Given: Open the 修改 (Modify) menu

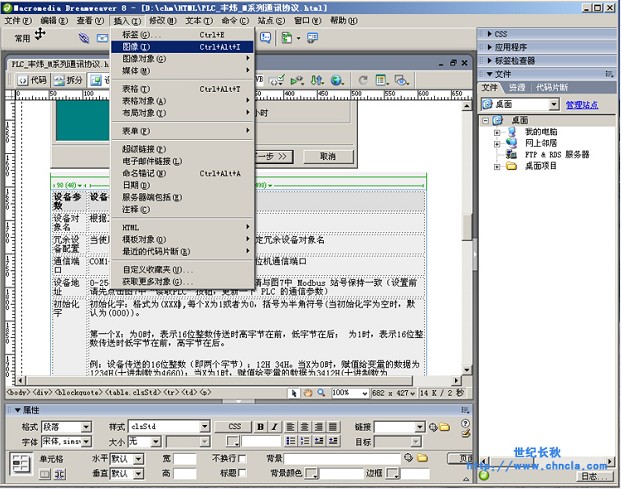Looking at the screenshot, I should [162, 21].
